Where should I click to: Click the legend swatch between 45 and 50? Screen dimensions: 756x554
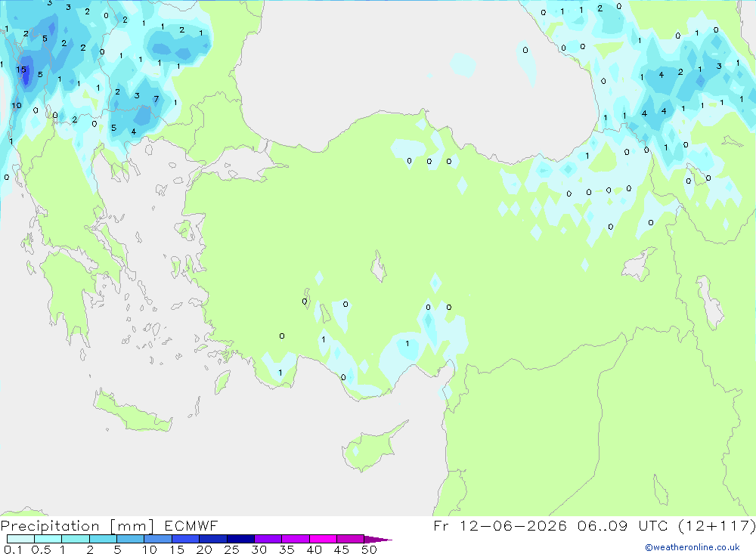click(350, 539)
